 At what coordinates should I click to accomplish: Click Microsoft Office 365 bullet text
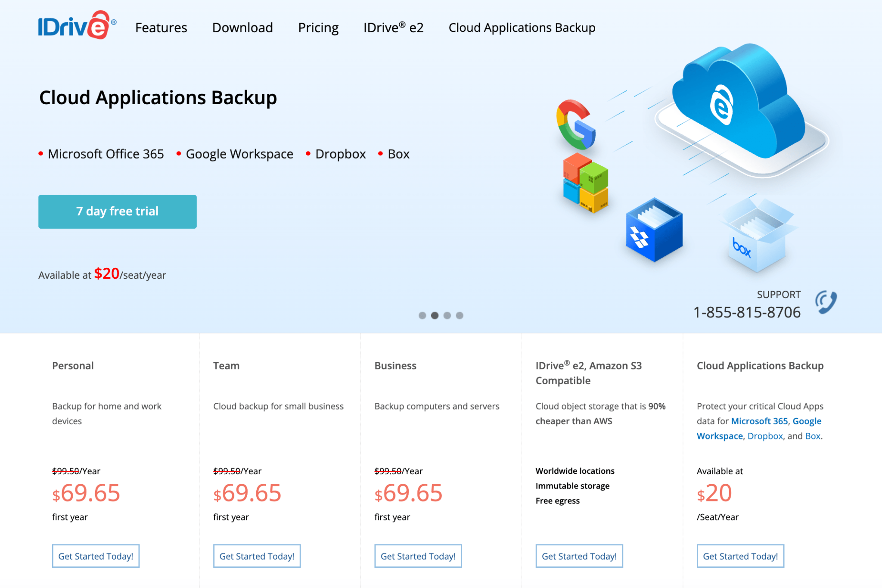click(x=106, y=154)
